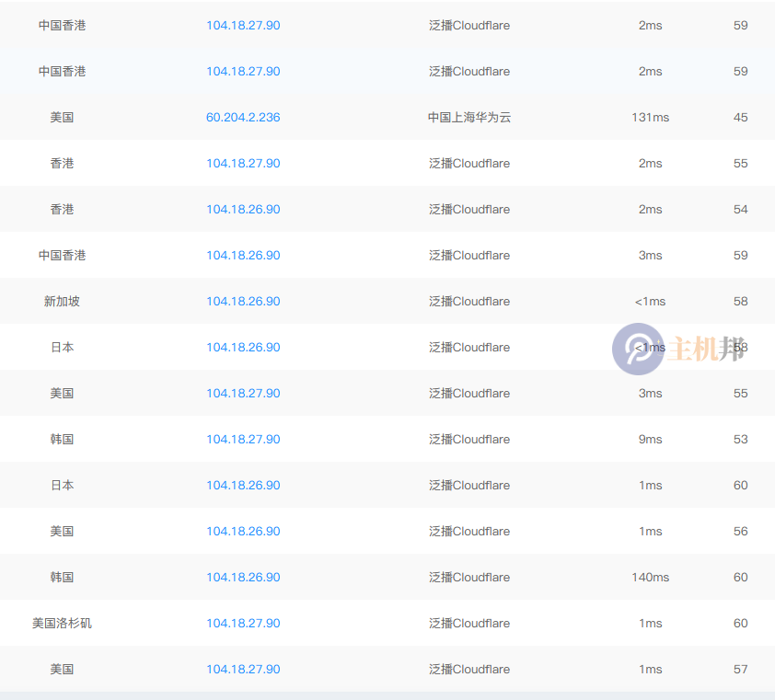Select the <1ms value in the 新加坡 row
775x700 pixels.
click(x=650, y=302)
